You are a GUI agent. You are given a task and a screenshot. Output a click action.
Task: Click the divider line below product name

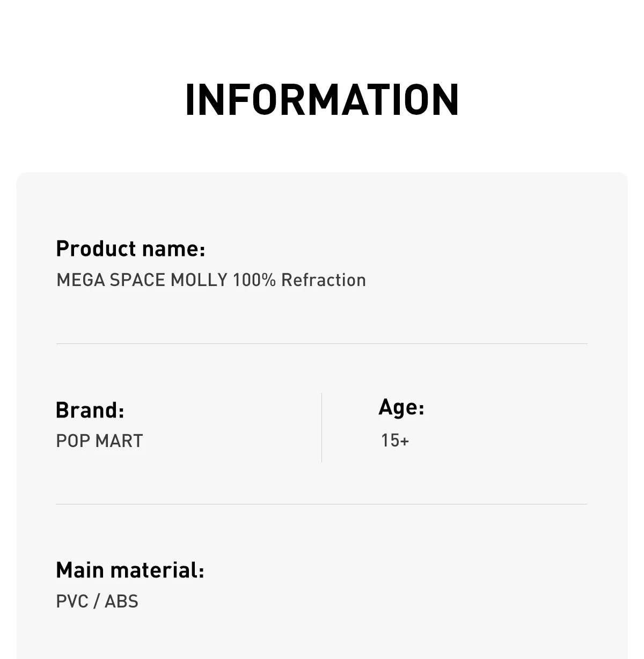(322, 343)
